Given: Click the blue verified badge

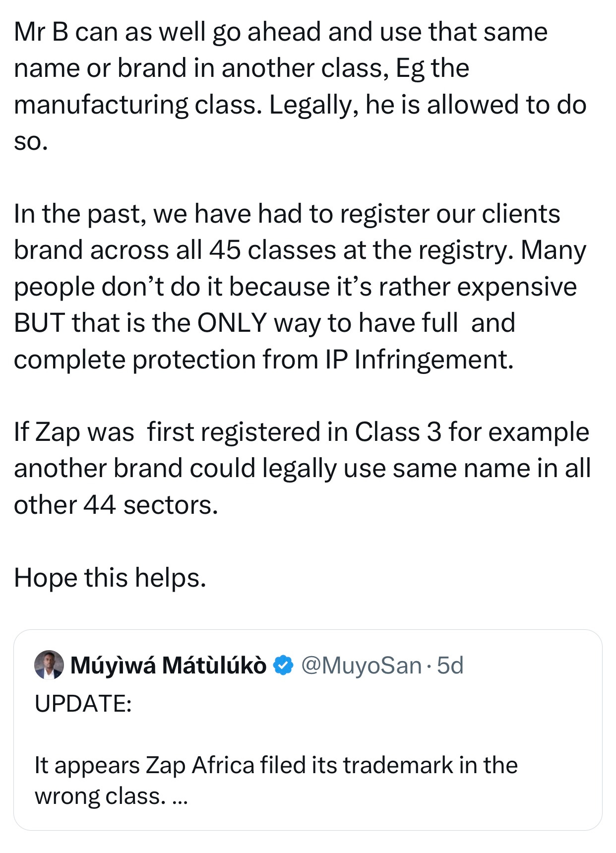Looking at the screenshot, I should tap(283, 665).
